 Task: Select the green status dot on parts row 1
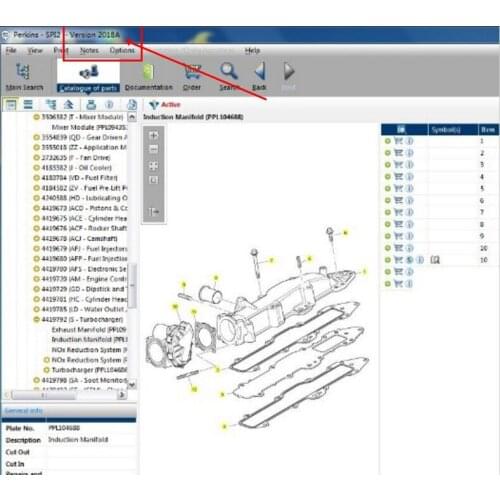click(388, 141)
